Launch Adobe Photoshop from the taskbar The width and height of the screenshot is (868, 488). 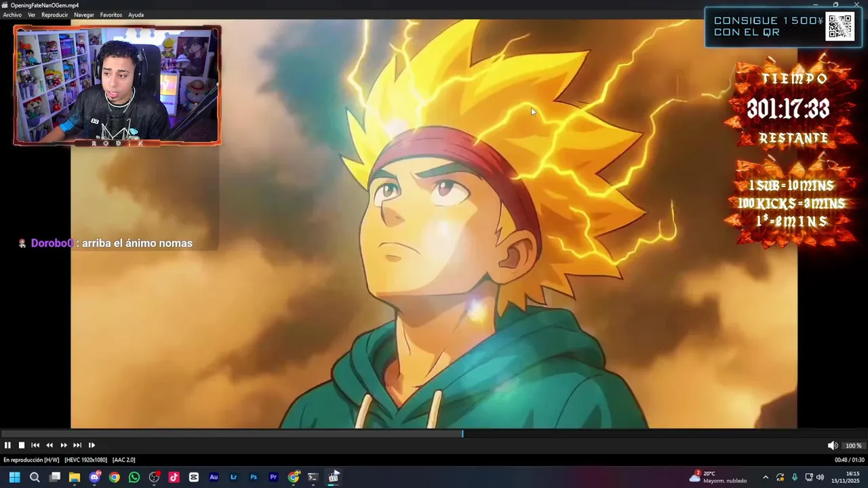pyautogui.click(x=254, y=477)
